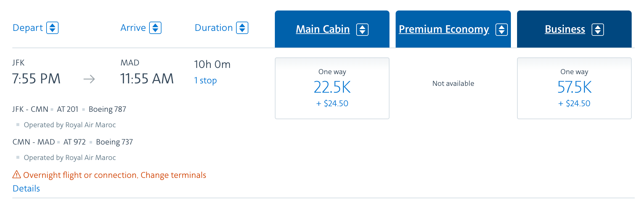644x210 pixels.
Task: Click the Not available Premium Economy cell
Action: (453, 83)
